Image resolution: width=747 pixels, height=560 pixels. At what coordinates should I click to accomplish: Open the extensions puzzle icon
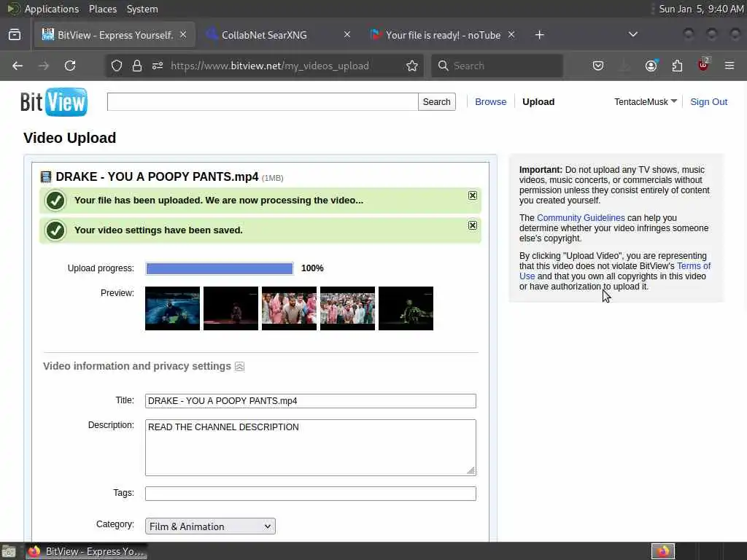click(x=677, y=66)
